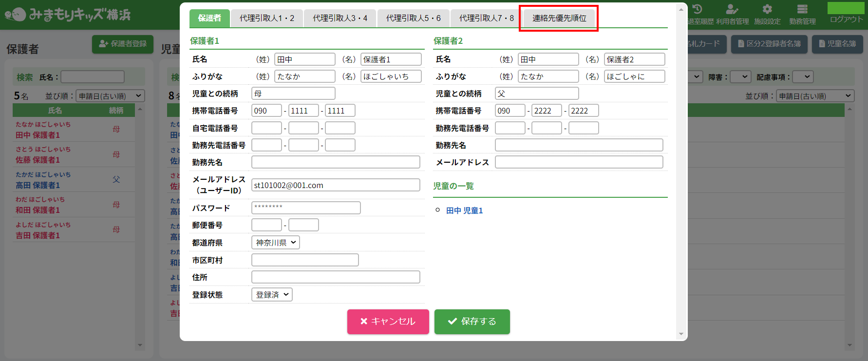Viewport: 868px width, 361px height.
Task: Click the 利用者管理 user management icon
Action: [x=732, y=10]
